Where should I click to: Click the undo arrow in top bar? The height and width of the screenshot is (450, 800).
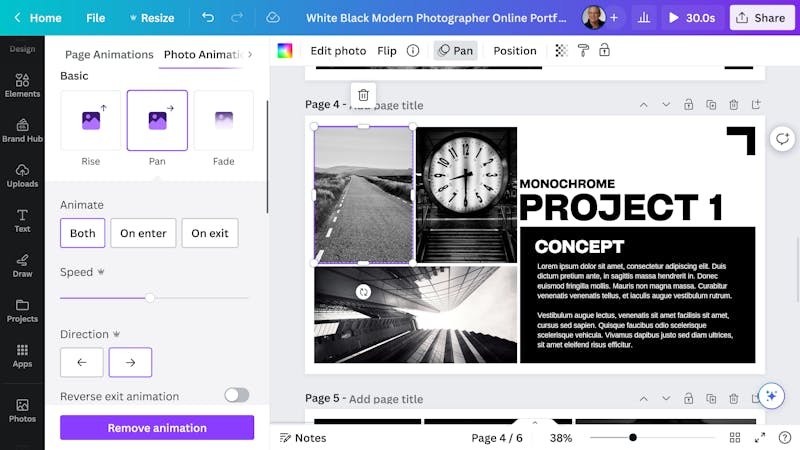click(x=208, y=18)
